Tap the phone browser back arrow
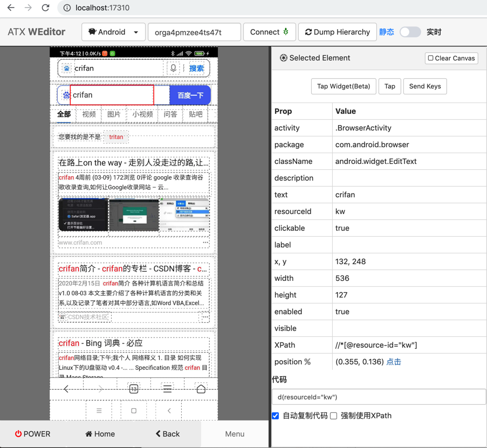The height and width of the screenshot is (448, 487). click(66, 389)
